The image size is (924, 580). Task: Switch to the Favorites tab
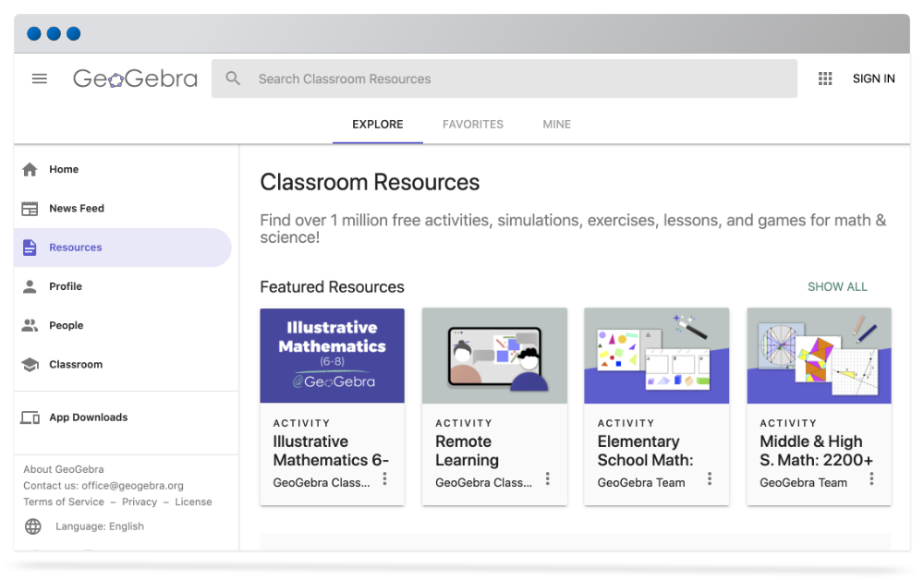pos(473,125)
